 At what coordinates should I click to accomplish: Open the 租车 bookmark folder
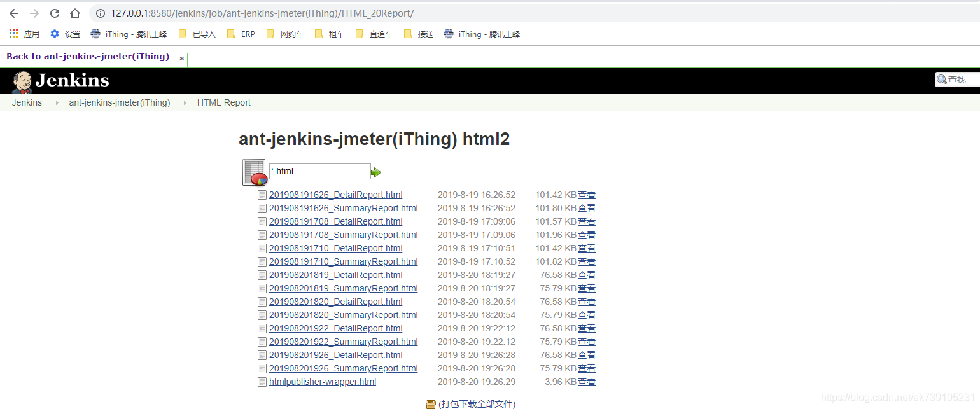click(x=329, y=34)
